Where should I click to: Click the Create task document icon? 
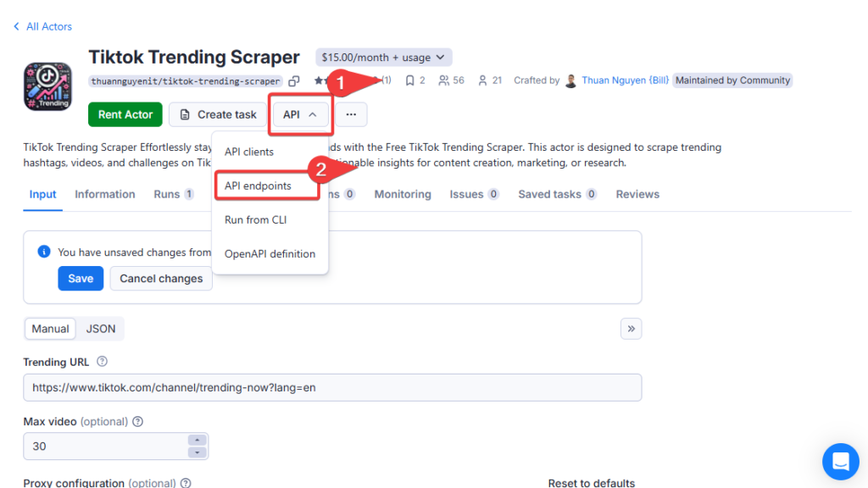(185, 114)
